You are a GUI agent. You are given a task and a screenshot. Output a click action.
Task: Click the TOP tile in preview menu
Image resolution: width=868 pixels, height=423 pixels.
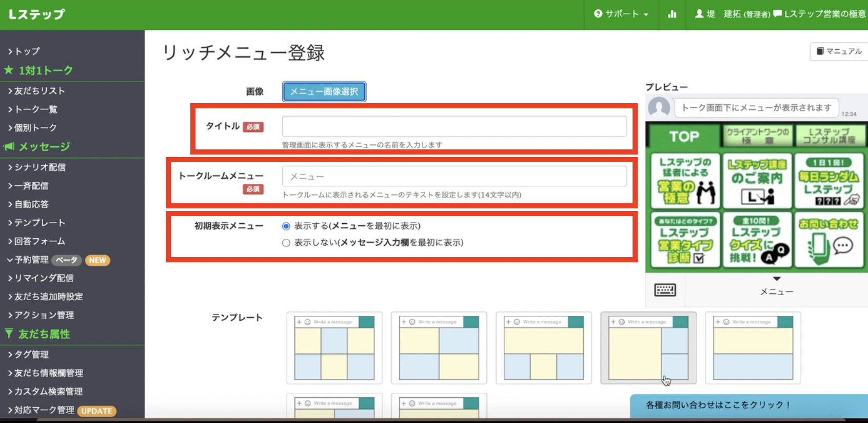pos(684,136)
